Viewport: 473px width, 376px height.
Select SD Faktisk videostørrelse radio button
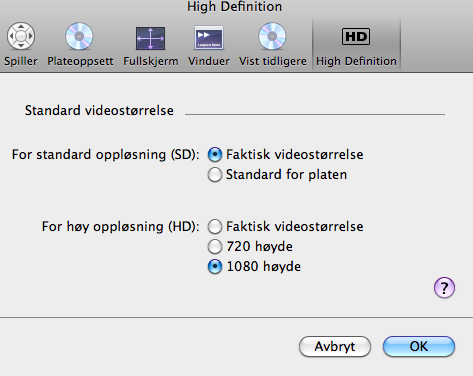[x=215, y=154]
